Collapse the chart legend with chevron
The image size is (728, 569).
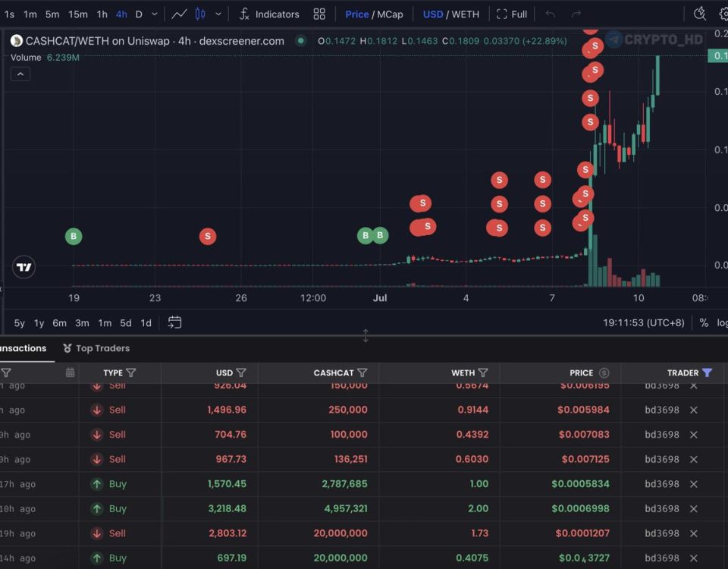coord(20,74)
